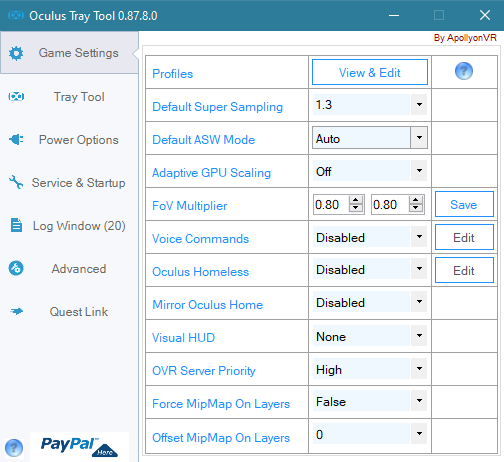504x462 pixels.
Task: Close the Oculus Tray Tool window
Action: 485,15
